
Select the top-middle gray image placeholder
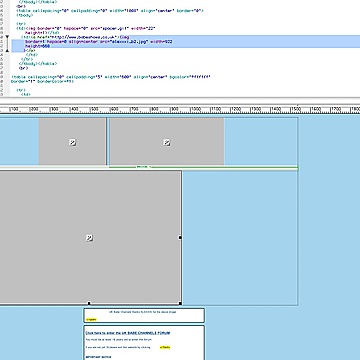[x=167, y=141]
